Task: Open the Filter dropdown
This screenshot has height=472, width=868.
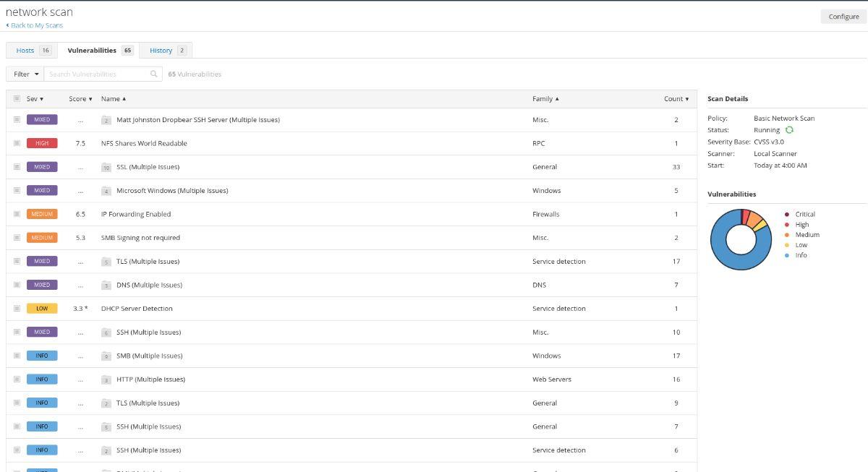Action: 26,74
